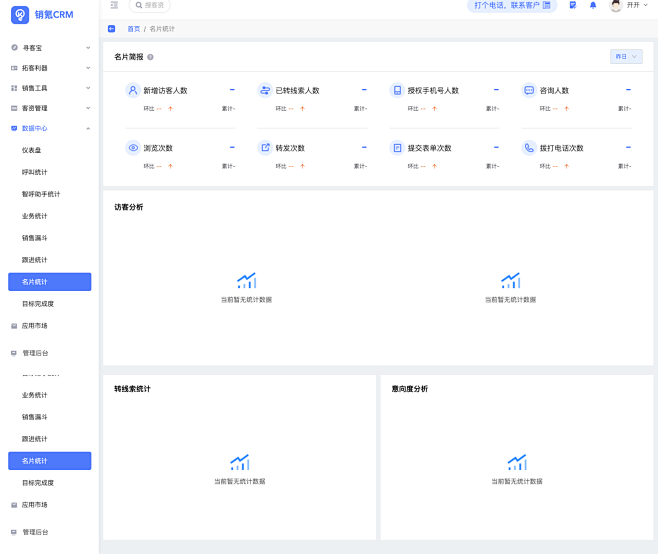Click the 访客分析 section title
The image size is (658, 554).
click(129, 207)
